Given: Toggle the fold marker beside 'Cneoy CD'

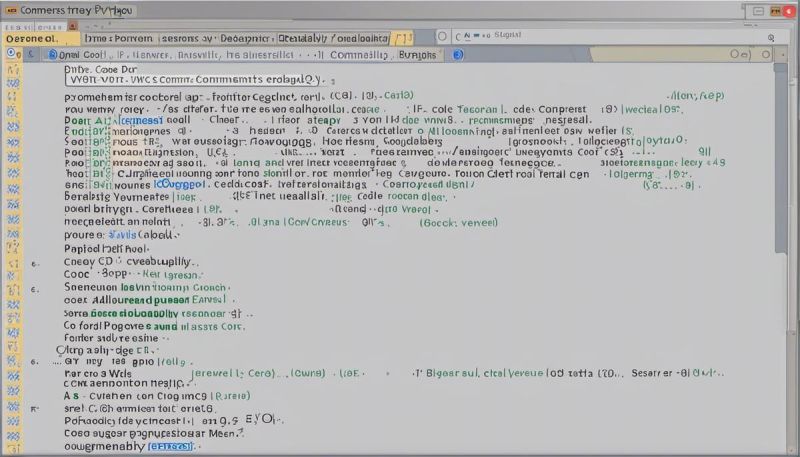Looking at the screenshot, I should pos(34,264).
